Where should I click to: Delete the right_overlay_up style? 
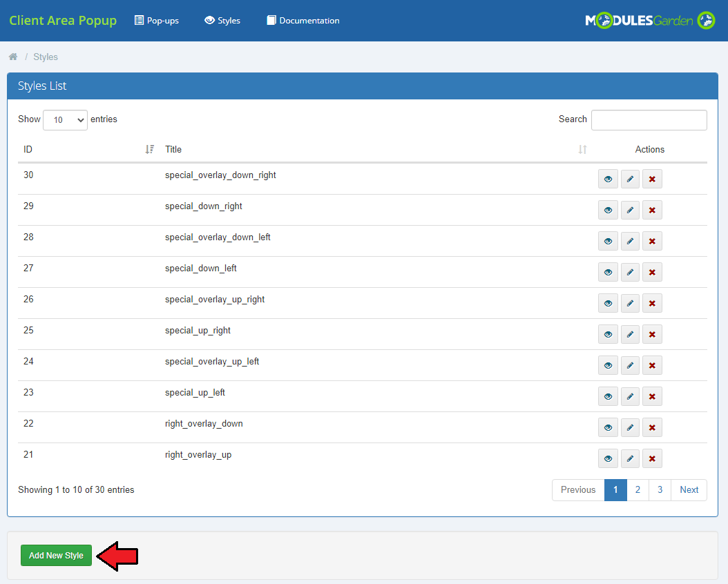[x=652, y=459]
